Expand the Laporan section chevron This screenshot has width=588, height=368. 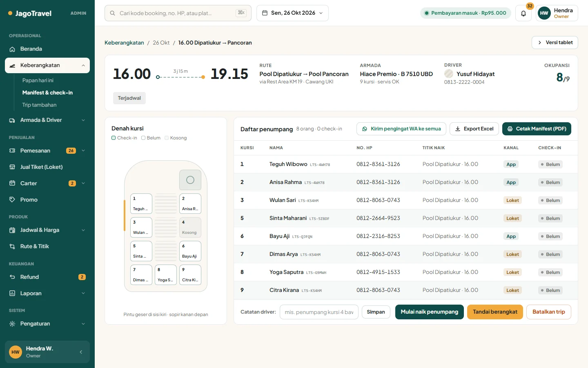tap(83, 293)
